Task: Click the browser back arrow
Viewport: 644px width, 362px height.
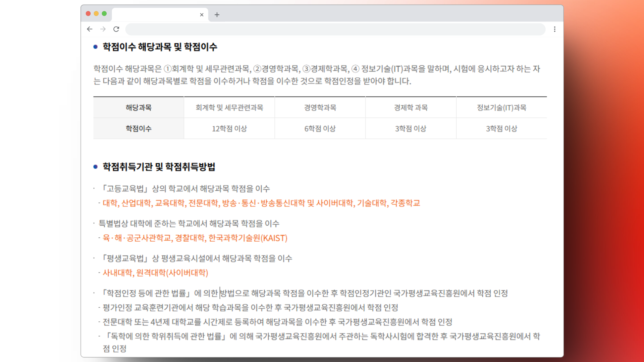Action: coord(90,29)
